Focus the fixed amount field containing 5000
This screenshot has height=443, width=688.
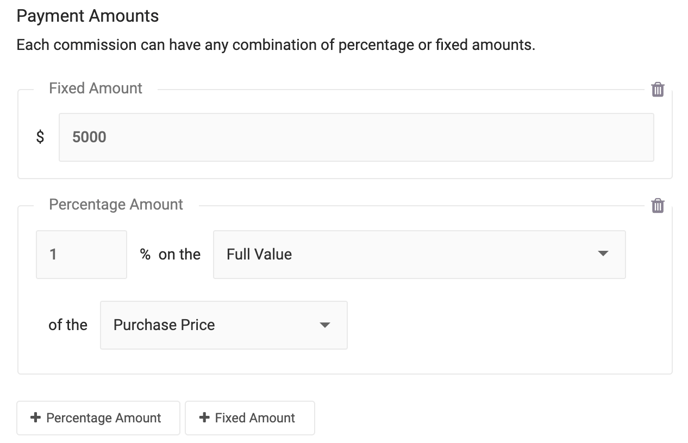(x=355, y=137)
